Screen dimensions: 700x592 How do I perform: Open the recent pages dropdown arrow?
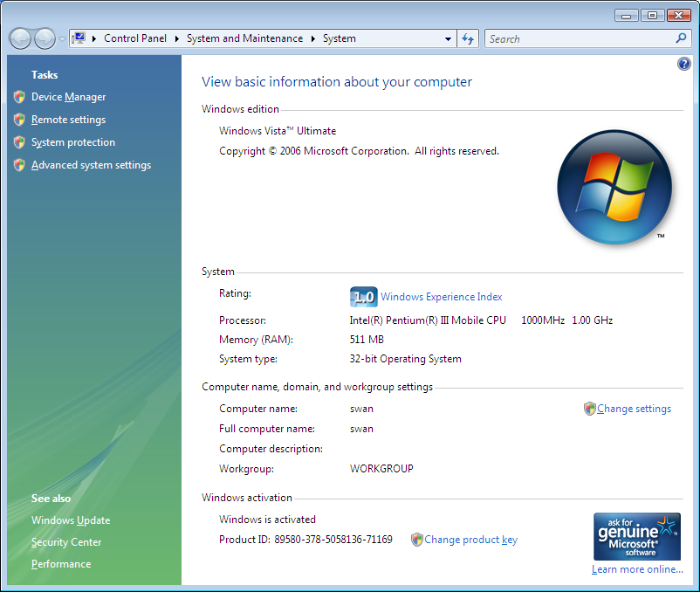63,39
